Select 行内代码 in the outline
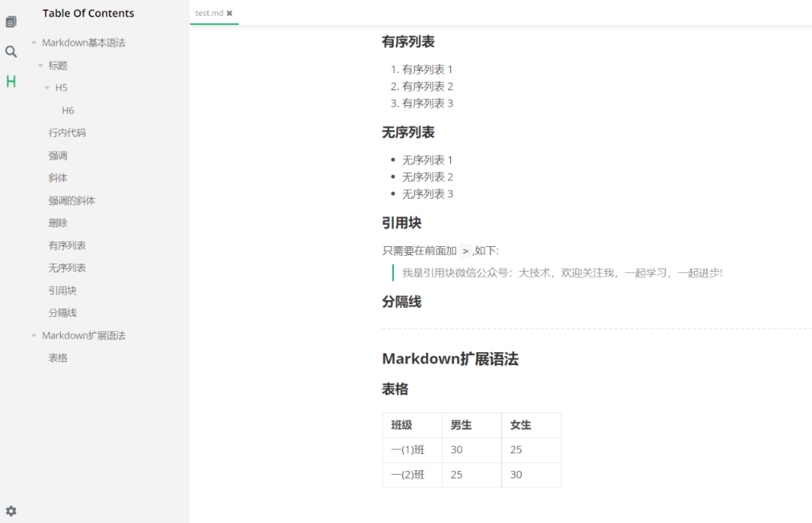The image size is (812, 523). click(x=68, y=132)
